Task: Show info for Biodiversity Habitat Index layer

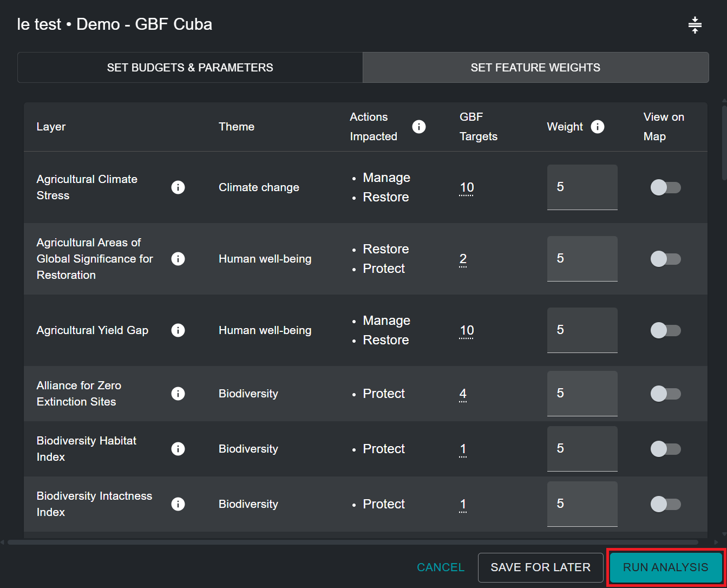Action: 178,449
